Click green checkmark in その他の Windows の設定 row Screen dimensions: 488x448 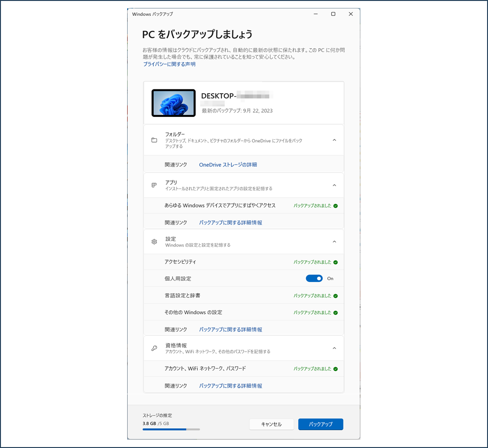336,312
